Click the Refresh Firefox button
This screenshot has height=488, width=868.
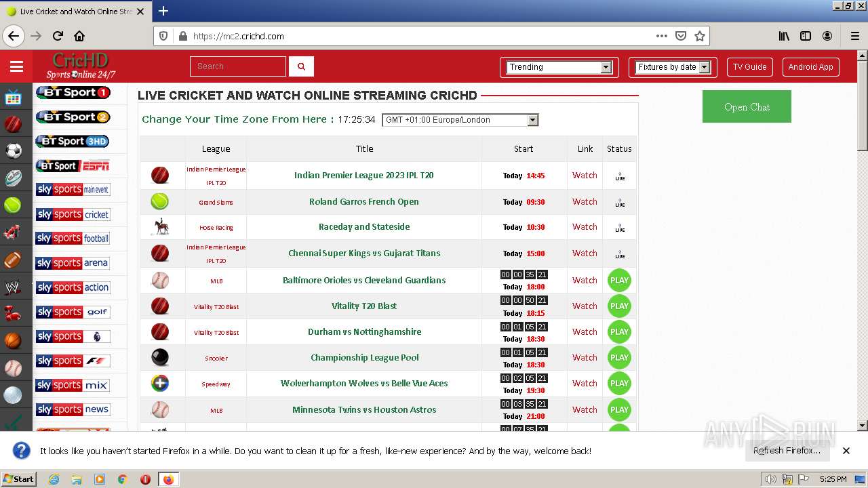click(x=787, y=451)
